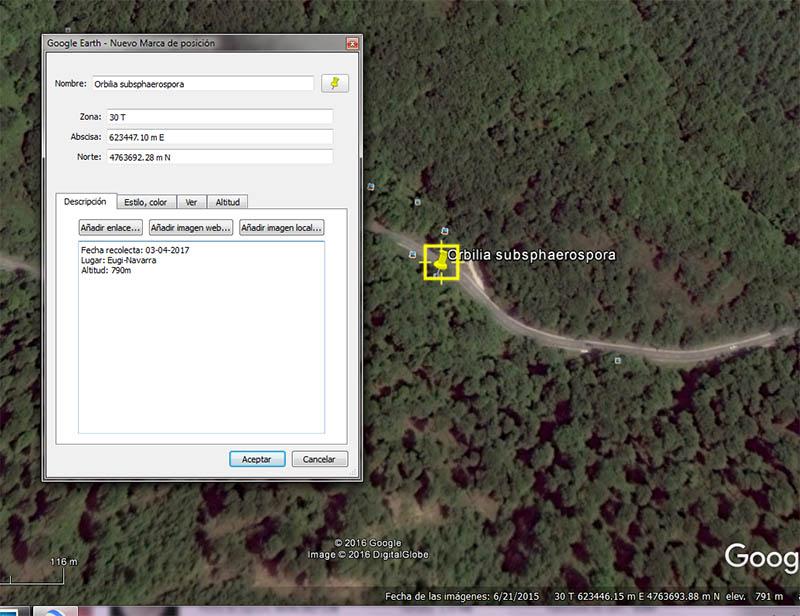Click the yellow pushpin icon button beside Nombre
This screenshot has height=616, width=800.
tap(335, 83)
